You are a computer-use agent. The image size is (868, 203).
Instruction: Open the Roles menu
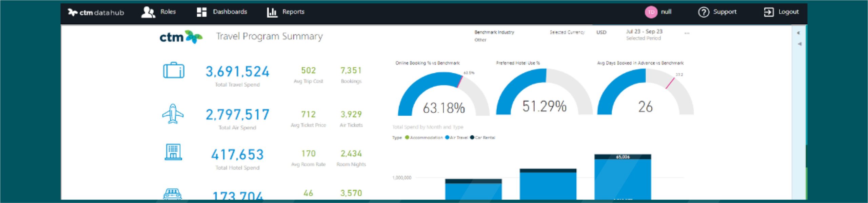168,12
